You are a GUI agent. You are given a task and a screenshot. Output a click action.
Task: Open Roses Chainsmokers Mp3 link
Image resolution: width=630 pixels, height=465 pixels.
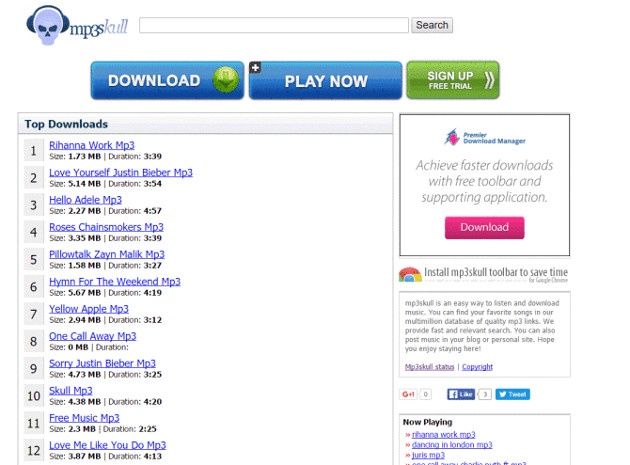point(106,227)
